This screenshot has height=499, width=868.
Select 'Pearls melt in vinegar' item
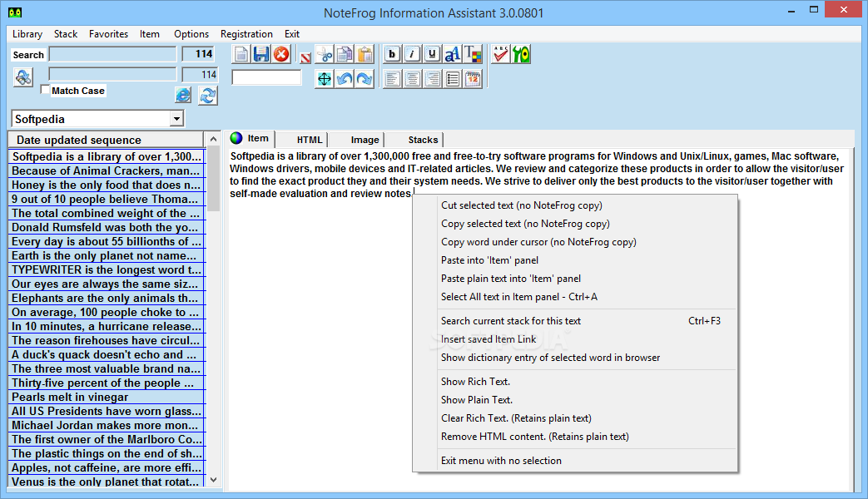[x=107, y=398]
